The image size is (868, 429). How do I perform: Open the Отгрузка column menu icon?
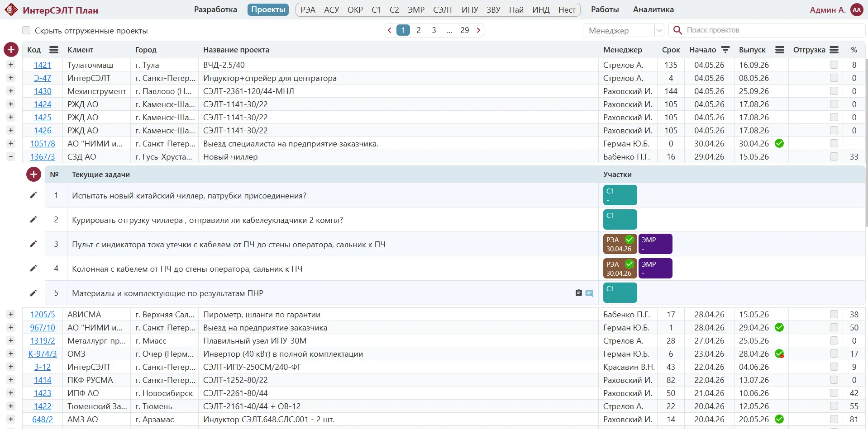click(834, 50)
